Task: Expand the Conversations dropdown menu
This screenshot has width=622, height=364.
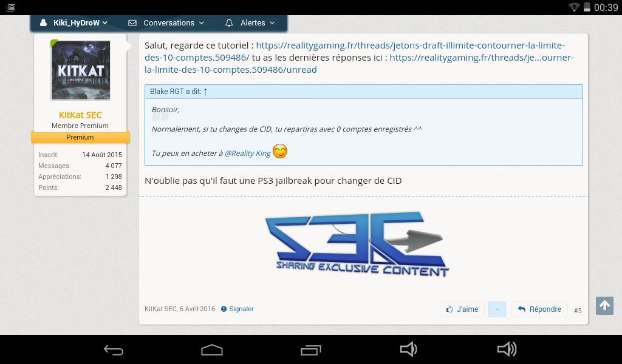Action: [166, 23]
